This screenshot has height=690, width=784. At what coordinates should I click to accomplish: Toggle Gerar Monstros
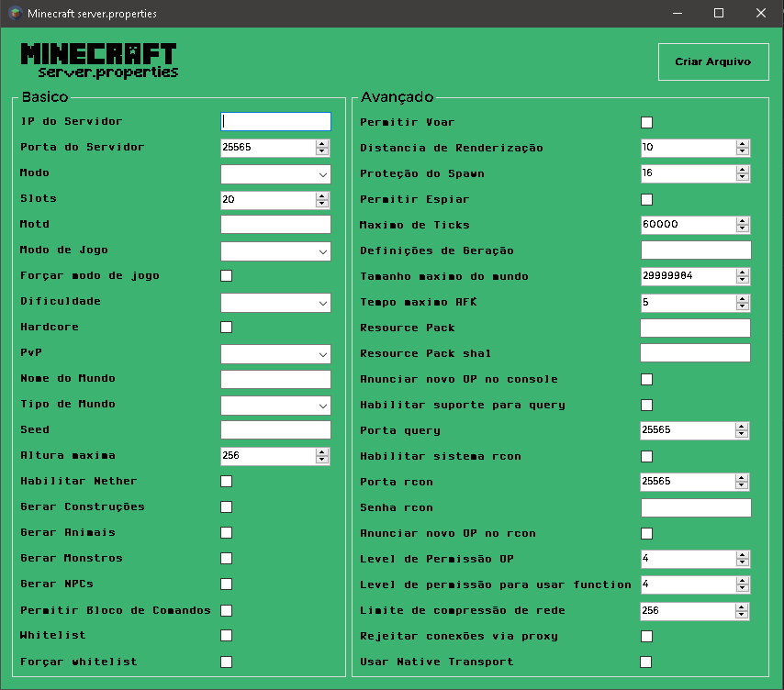pyautogui.click(x=225, y=558)
